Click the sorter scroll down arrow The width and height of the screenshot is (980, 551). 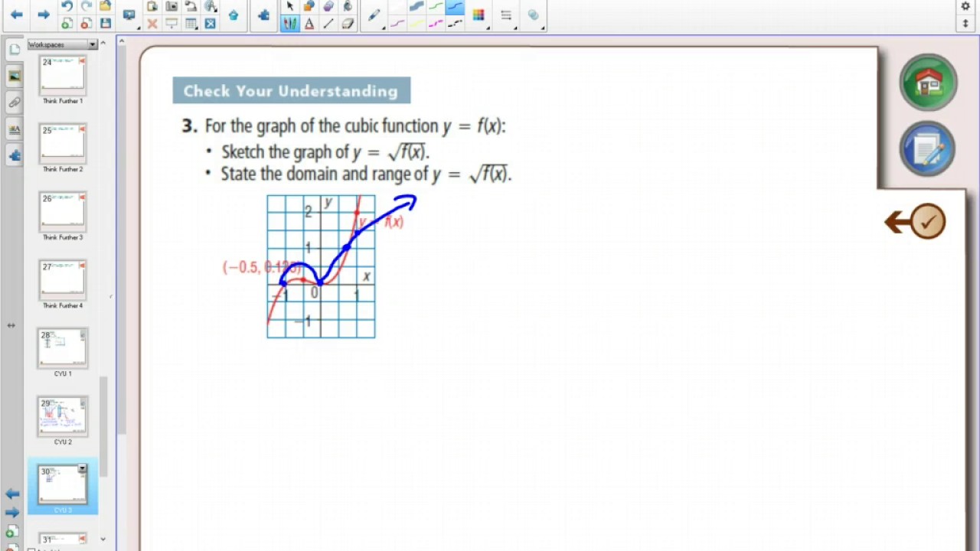(x=103, y=540)
